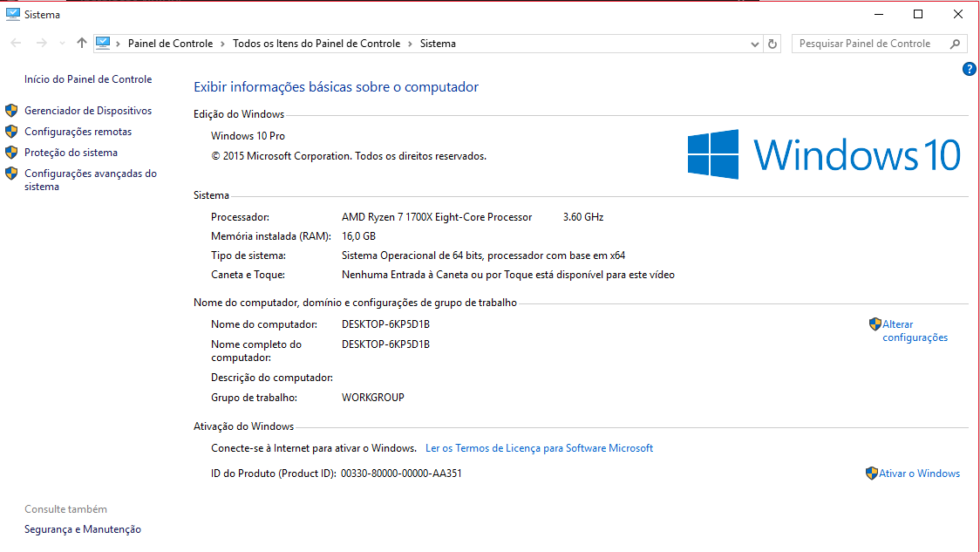Select Sistema breadcrumb in address bar
The height and width of the screenshot is (552, 980).
pos(438,44)
